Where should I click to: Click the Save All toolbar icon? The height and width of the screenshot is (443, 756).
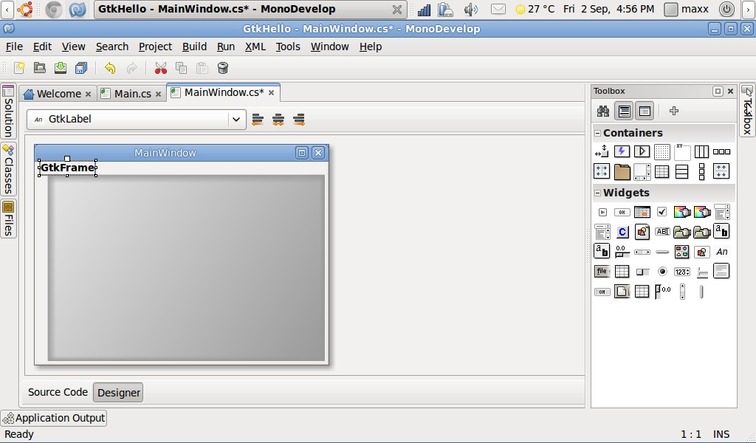coord(81,68)
